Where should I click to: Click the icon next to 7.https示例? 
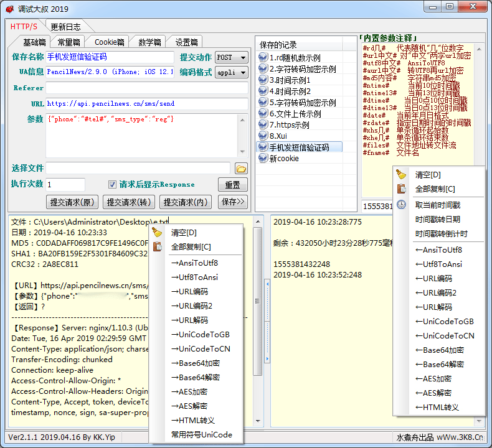click(263, 125)
